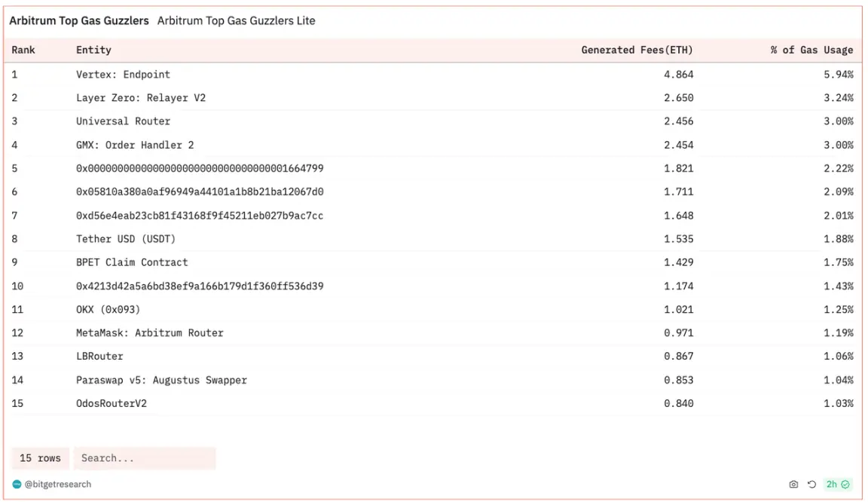Select Paraswap v5: Augustus Swapper cell
Viewport: 868px width, 502px height.
point(162,380)
